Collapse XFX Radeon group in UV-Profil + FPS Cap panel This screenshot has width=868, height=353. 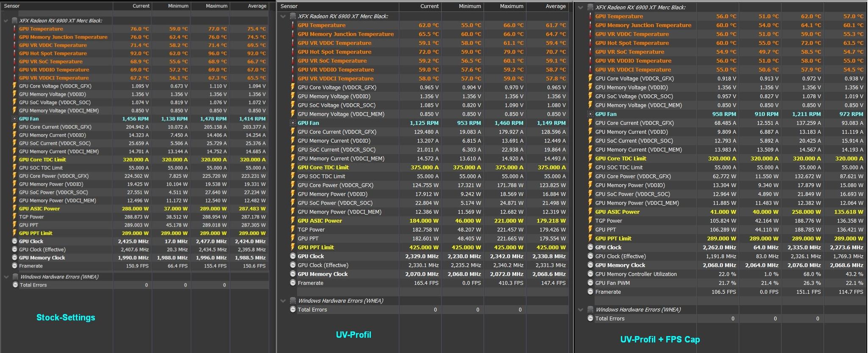[581, 7]
